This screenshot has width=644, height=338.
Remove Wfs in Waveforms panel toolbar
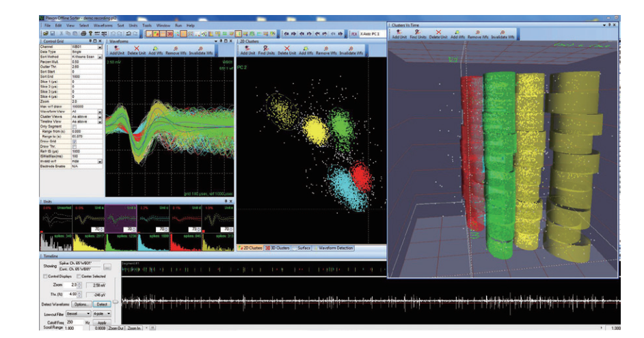176,51
